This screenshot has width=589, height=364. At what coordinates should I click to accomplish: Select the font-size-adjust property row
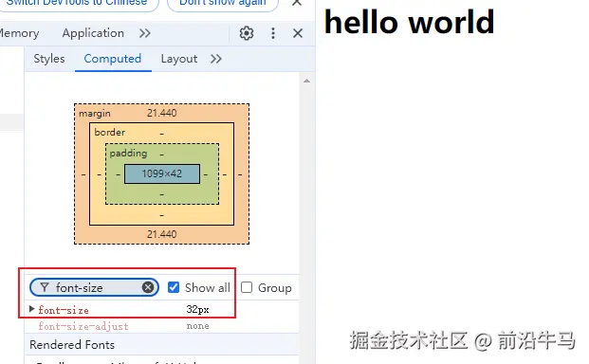[x=161, y=326]
